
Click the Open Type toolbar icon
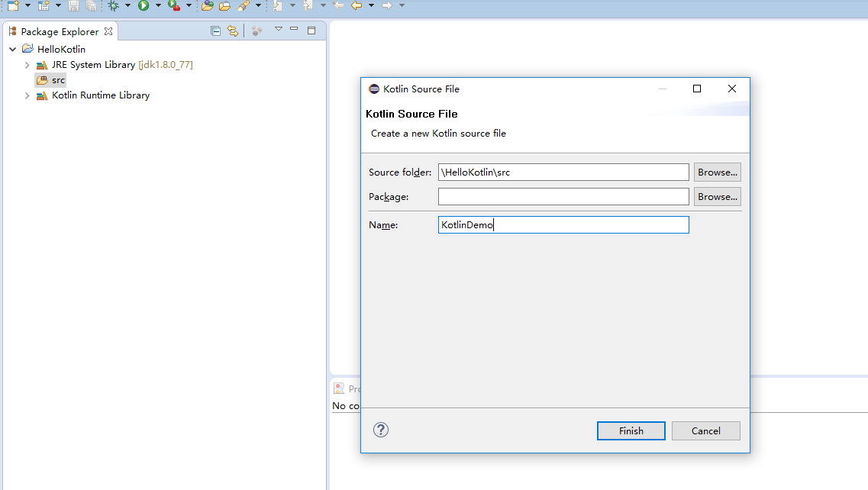[x=208, y=5]
